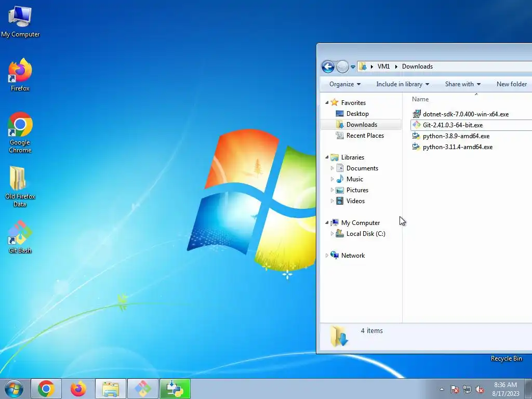The image size is (532, 399).
Task: Select Network in navigation pane
Action: tap(353, 256)
